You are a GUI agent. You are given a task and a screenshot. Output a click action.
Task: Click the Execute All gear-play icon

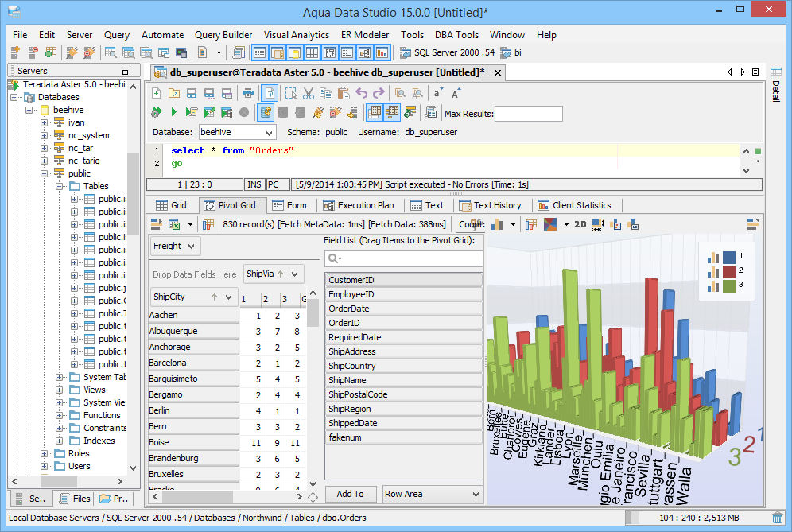157,112
